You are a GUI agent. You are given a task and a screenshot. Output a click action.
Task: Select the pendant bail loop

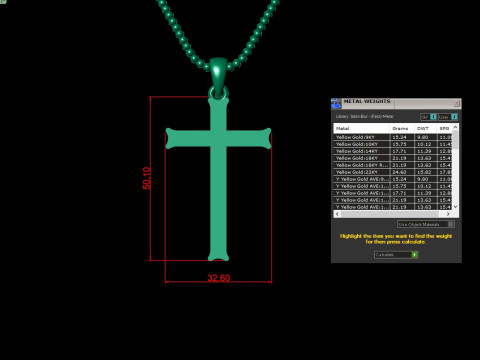pyautogui.click(x=218, y=78)
